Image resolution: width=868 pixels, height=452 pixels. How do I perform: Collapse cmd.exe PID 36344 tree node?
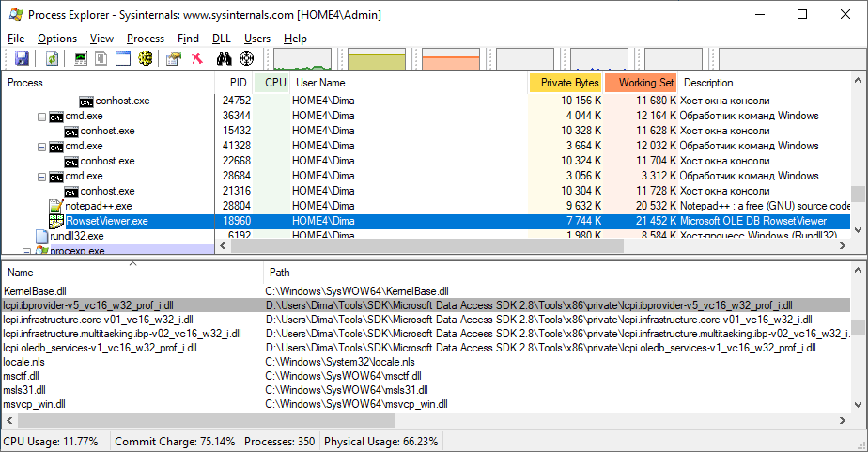[x=41, y=117]
